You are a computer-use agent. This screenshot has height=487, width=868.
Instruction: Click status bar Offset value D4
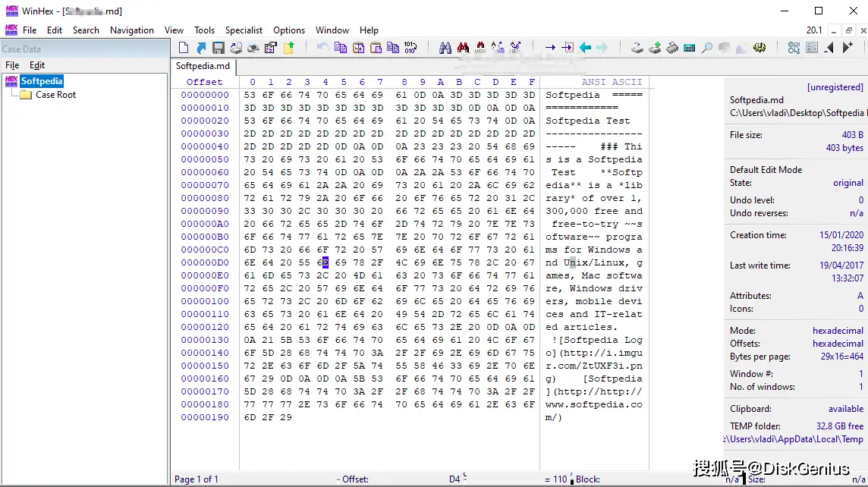tap(454, 479)
